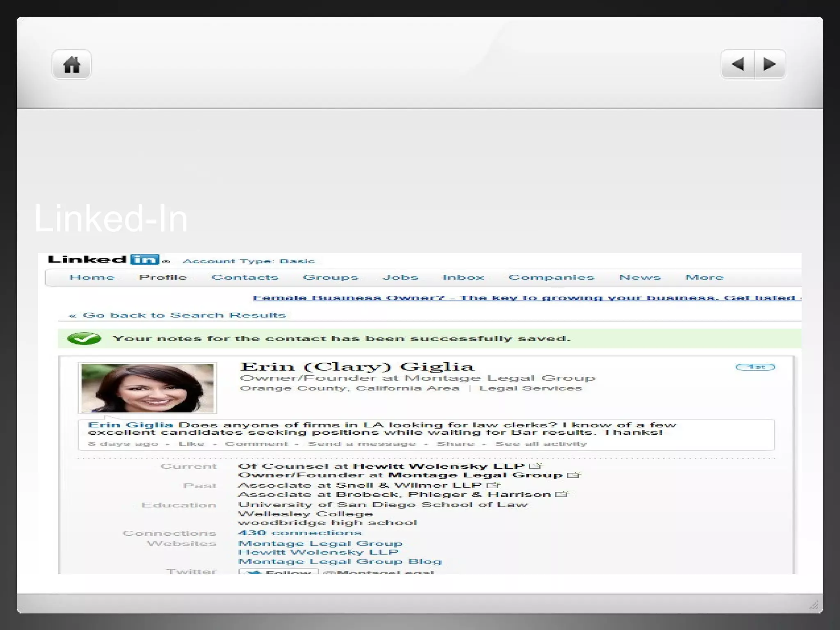Open company icon beside Montage Legal Group
Image resolution: width=840 pixels, height=630 pixels.
point(573,475)
